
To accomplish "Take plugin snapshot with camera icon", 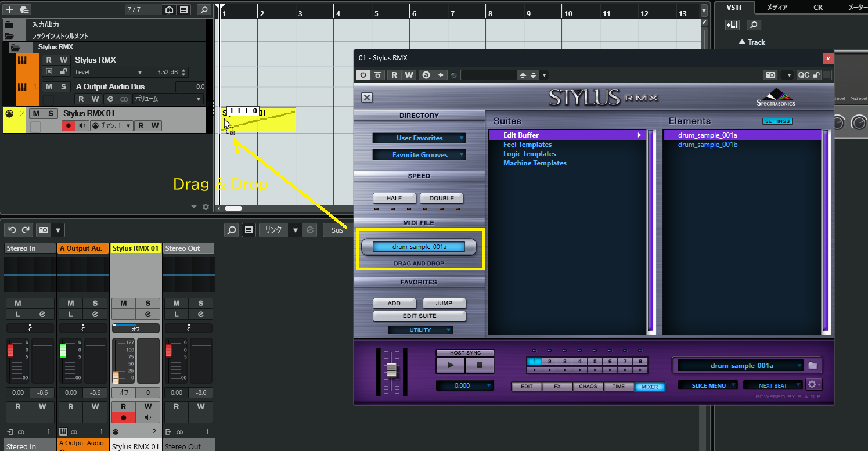I will [770, 75].
